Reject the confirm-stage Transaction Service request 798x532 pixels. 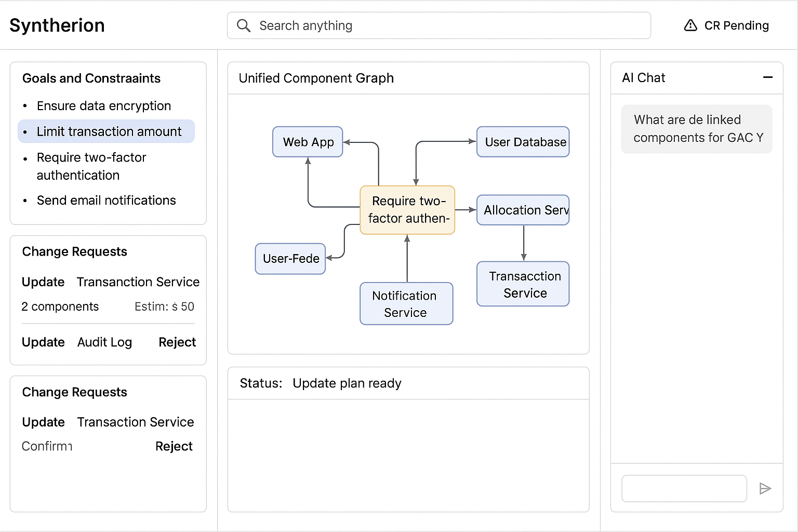[x=174, y=446]
